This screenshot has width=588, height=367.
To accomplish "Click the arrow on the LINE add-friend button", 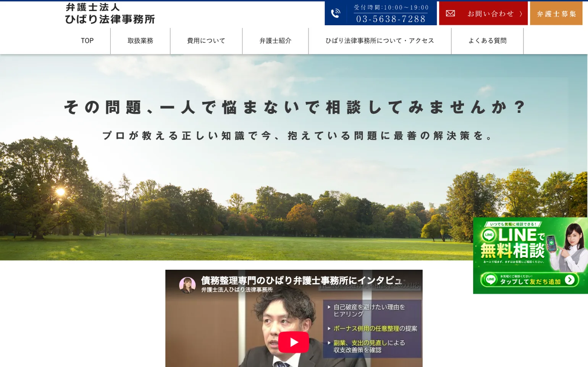I will click(x=569, y=280).
